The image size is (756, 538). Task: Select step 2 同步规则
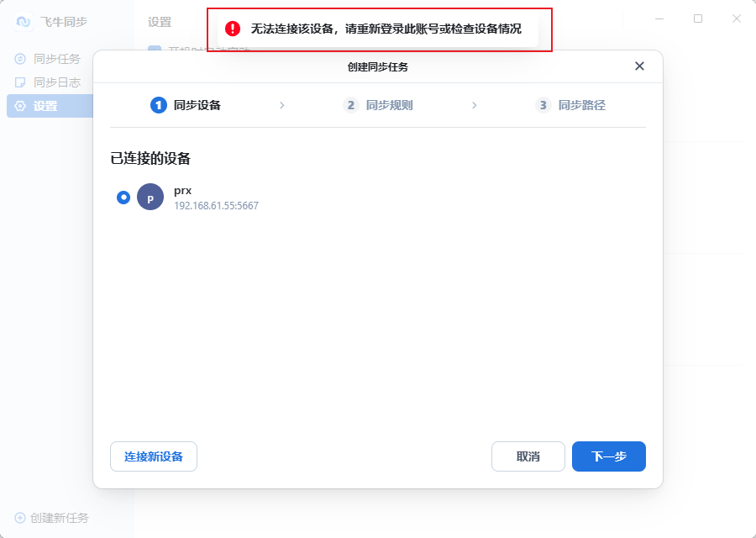[378, 105]
